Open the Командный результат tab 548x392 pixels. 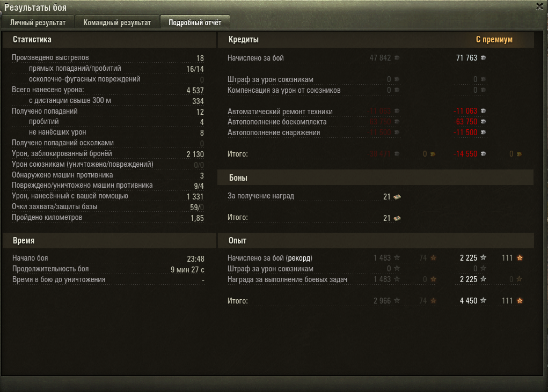(117, 23)
